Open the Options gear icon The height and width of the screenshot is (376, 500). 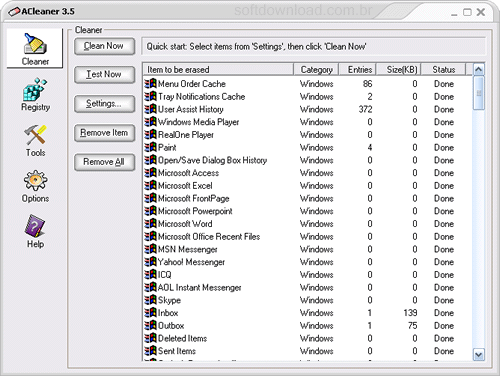(35, 180)
